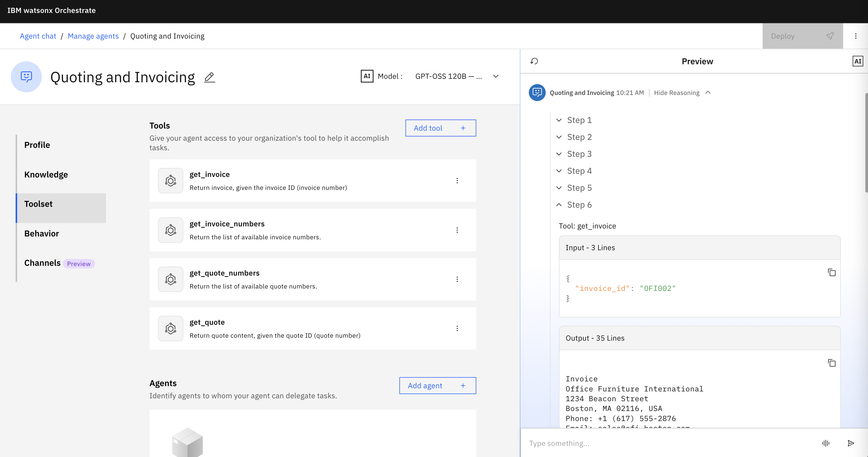
Task: Click the pencil icon to edit the agent name
Action: [209, 77]
